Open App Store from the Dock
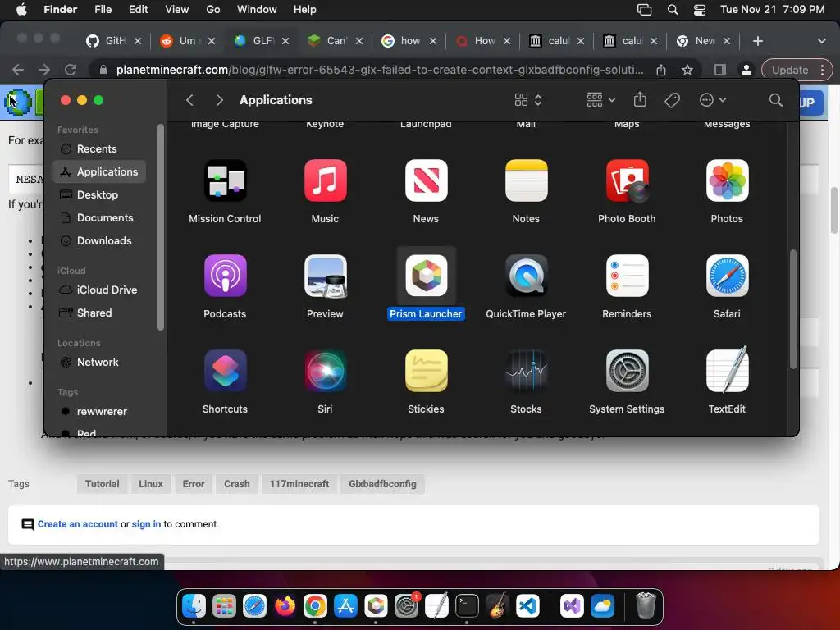Image resolution: width=840 pixels, height=630 pixels. tap(345, 606)
